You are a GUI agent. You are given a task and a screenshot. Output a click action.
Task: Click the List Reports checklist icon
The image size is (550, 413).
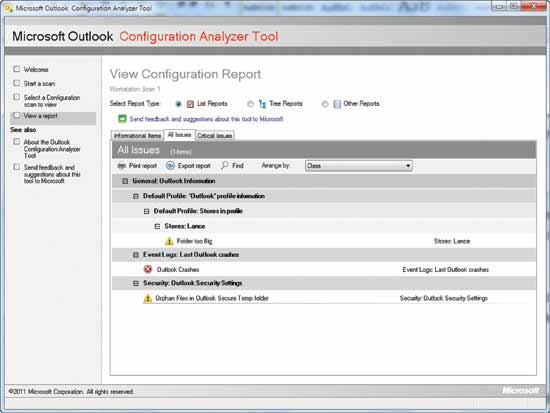click(x=190, y=104)
